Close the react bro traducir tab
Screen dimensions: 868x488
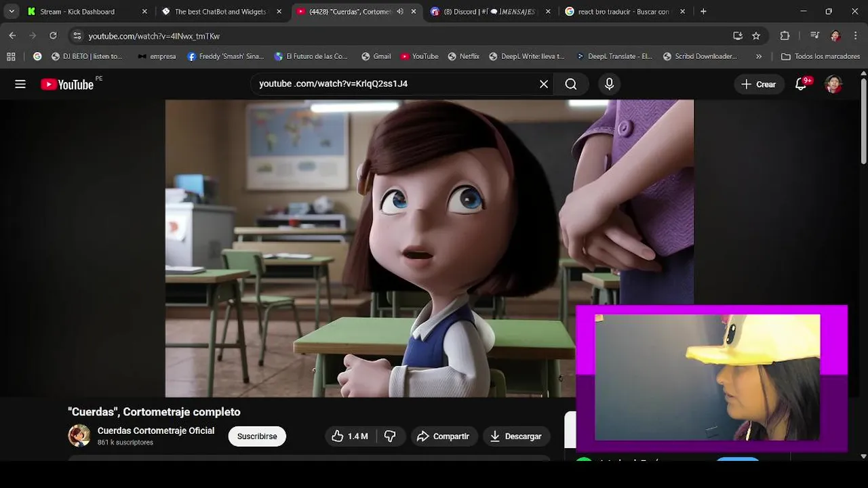click(682, 12)
